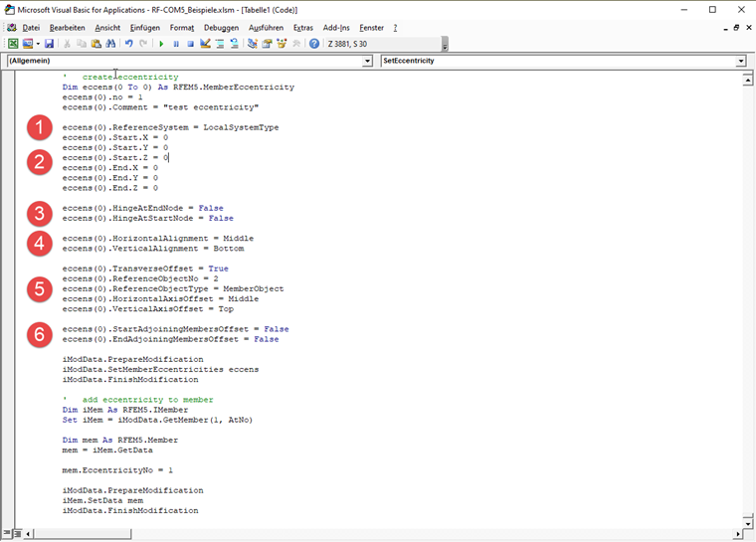Image resolution: width=756 pixels, height=542 pixels.
Task: Open the Einfügen menu
Action: point(144,28)
